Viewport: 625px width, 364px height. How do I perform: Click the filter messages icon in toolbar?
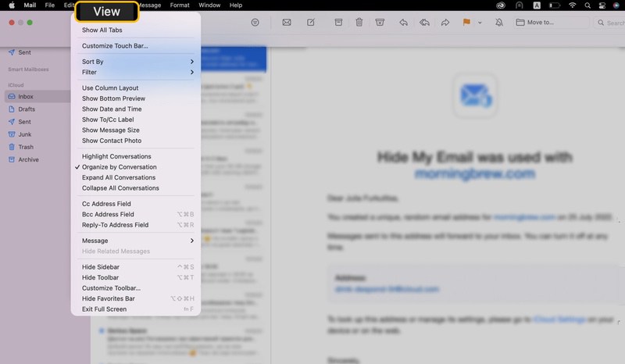pos(255,23)
